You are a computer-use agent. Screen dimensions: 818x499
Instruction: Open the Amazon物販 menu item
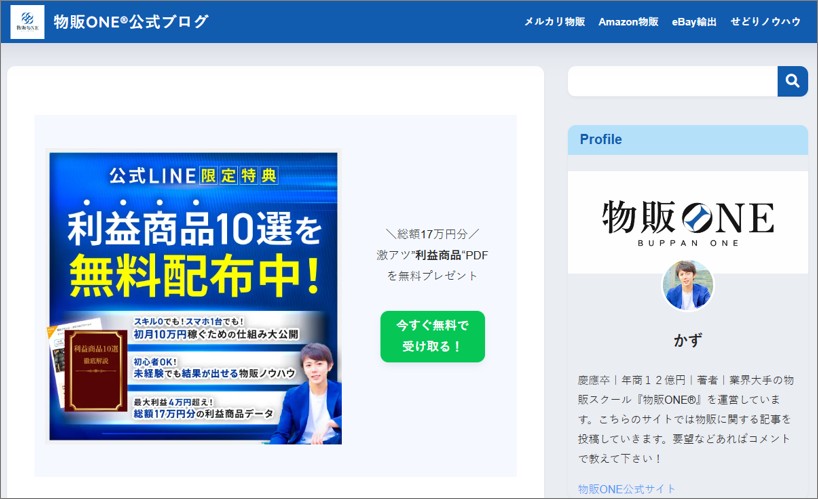tap(628, 22)
